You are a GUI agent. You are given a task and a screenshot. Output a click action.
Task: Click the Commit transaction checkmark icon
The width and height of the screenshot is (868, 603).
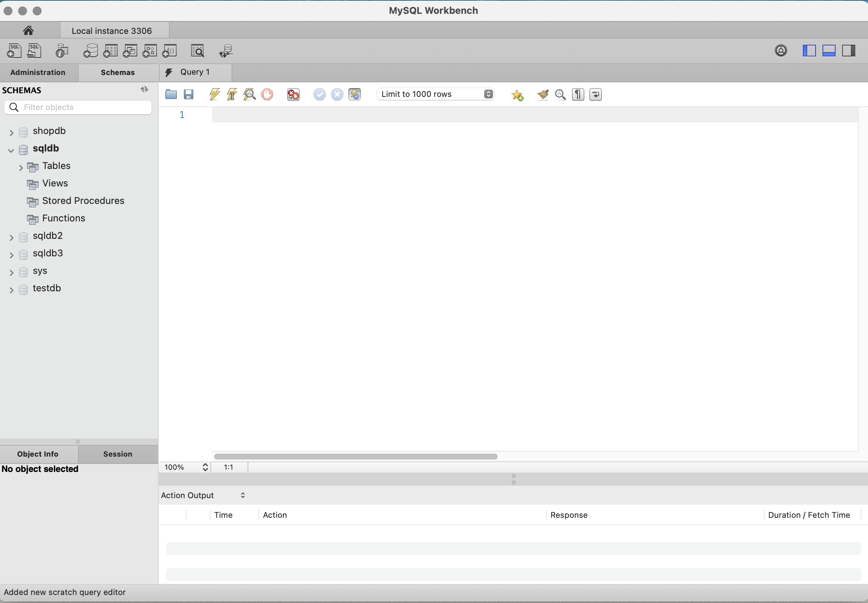(x=319, y=94)
